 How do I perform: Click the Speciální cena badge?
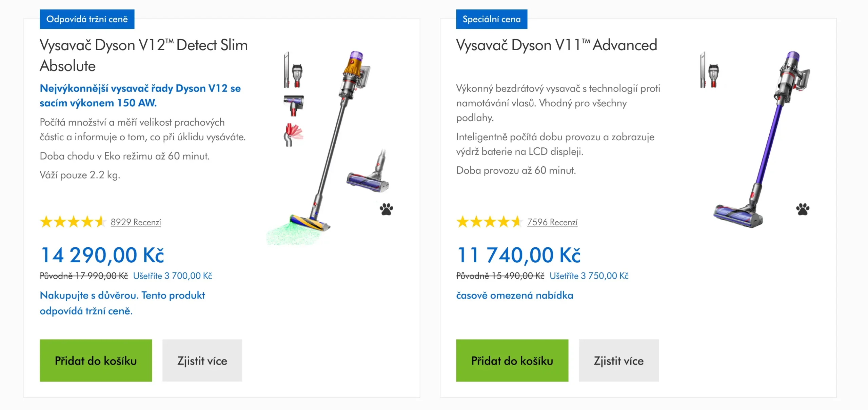492,19
